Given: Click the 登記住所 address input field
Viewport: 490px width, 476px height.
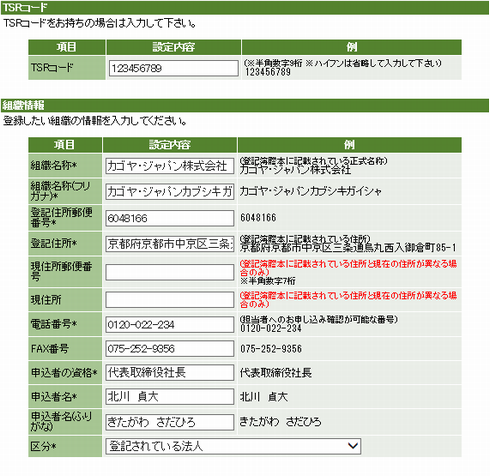Looking at the screenshot, I should point(170,244).
